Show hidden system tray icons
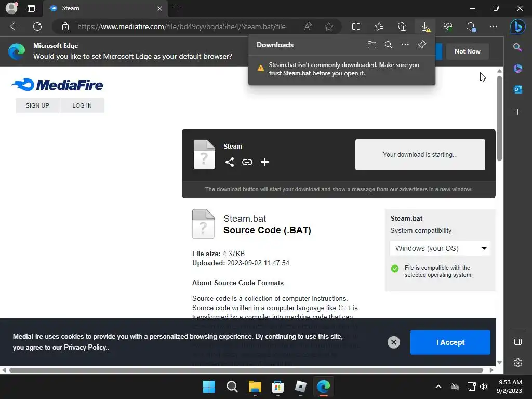This screenshot has height=399, width=532. (438, 387)
